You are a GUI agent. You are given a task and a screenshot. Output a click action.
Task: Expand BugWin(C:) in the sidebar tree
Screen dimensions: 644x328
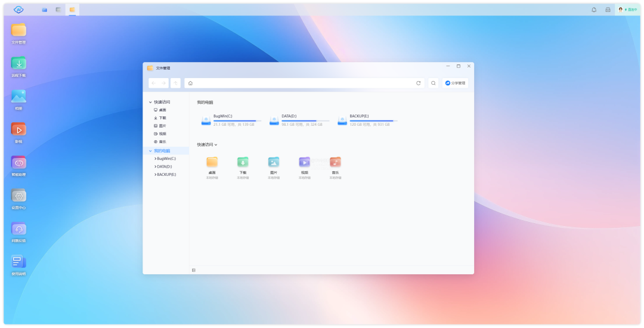coord(155,159)
